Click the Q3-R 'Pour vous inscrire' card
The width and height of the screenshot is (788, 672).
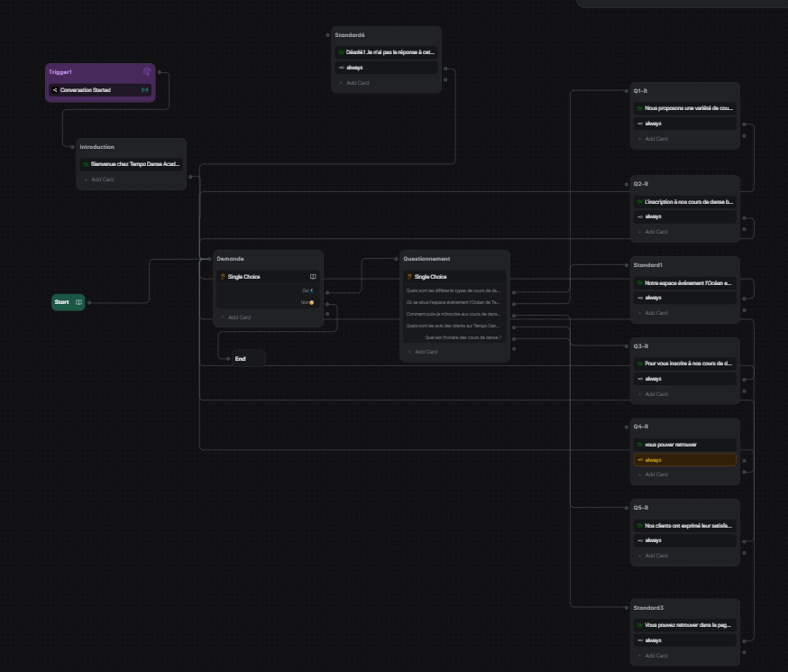click(688, 364)
